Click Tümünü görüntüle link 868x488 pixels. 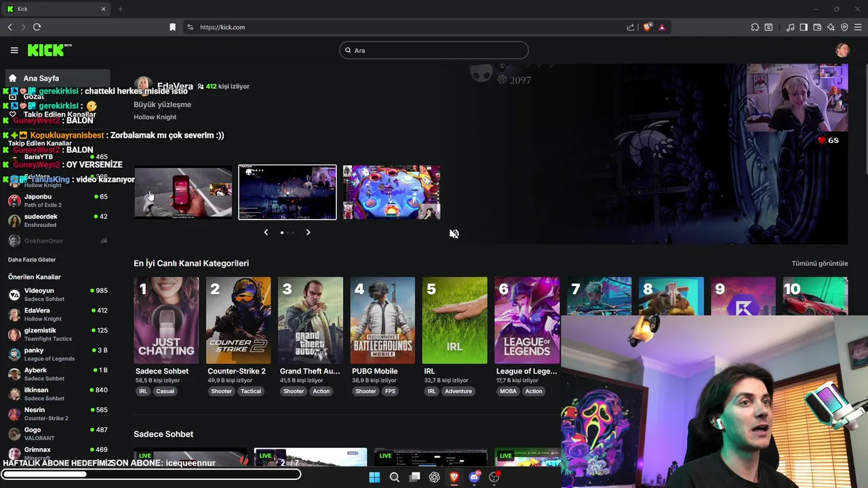pos(820,264)
